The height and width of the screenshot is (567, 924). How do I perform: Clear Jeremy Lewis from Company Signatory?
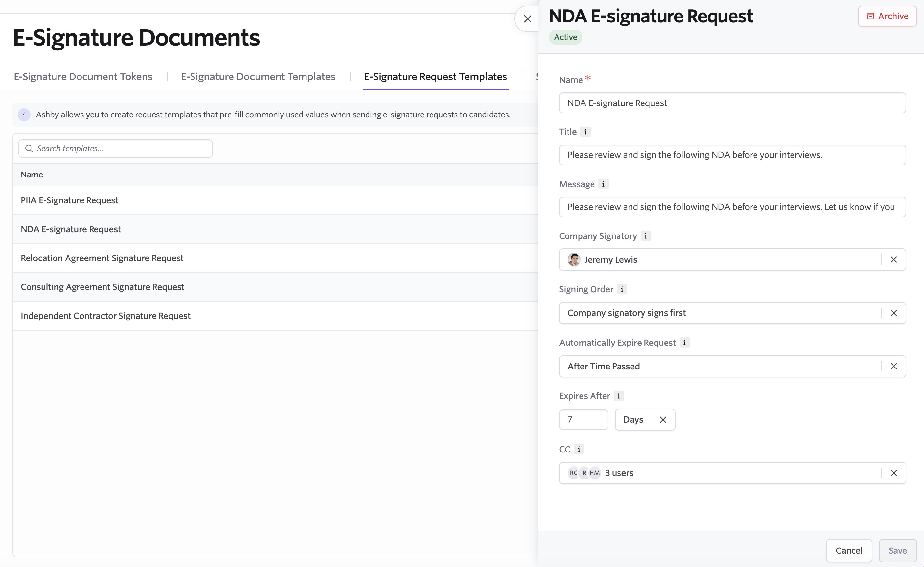click(893, 259)
